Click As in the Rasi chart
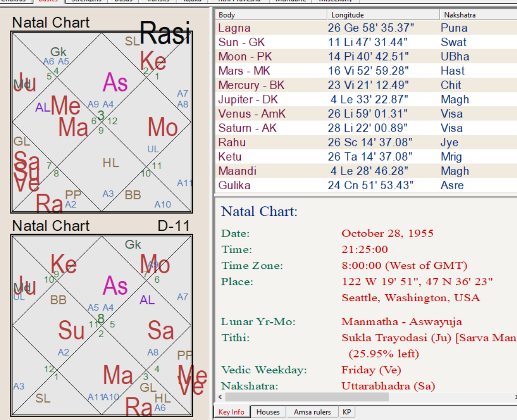 115,82
